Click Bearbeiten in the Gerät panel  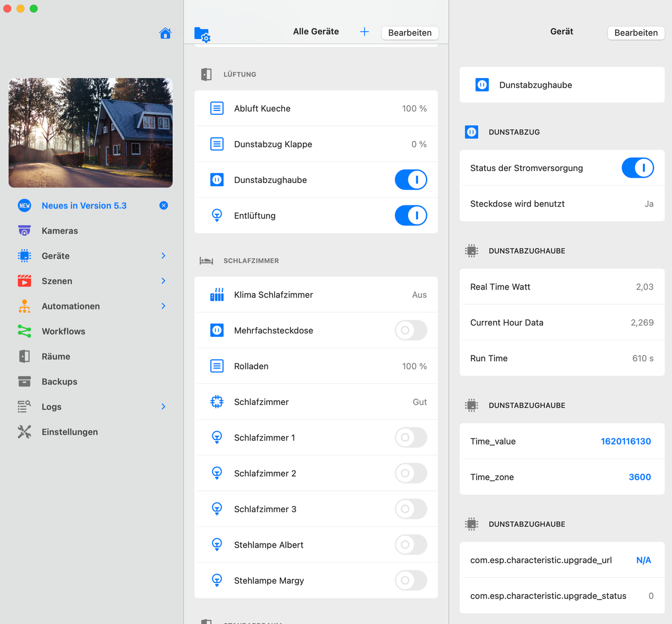coord(636,33)
